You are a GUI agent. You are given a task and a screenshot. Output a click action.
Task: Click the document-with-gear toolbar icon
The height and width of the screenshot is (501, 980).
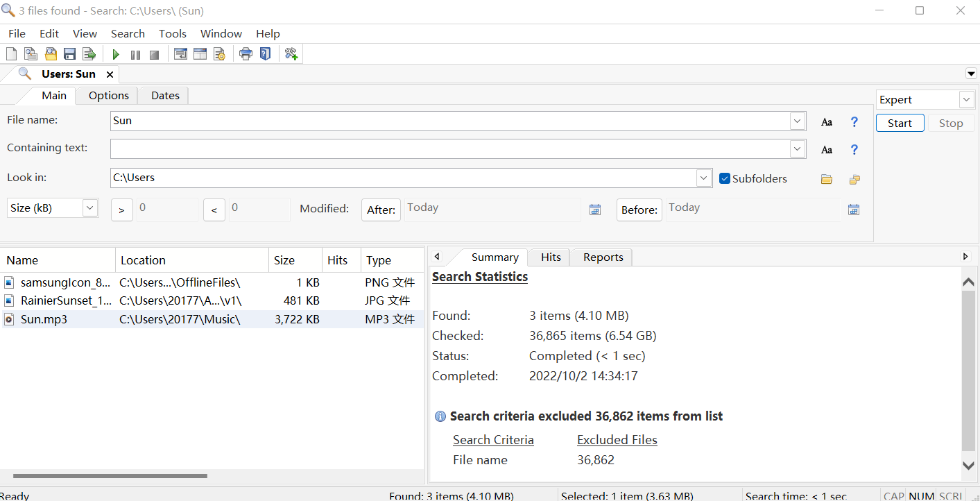219,54
